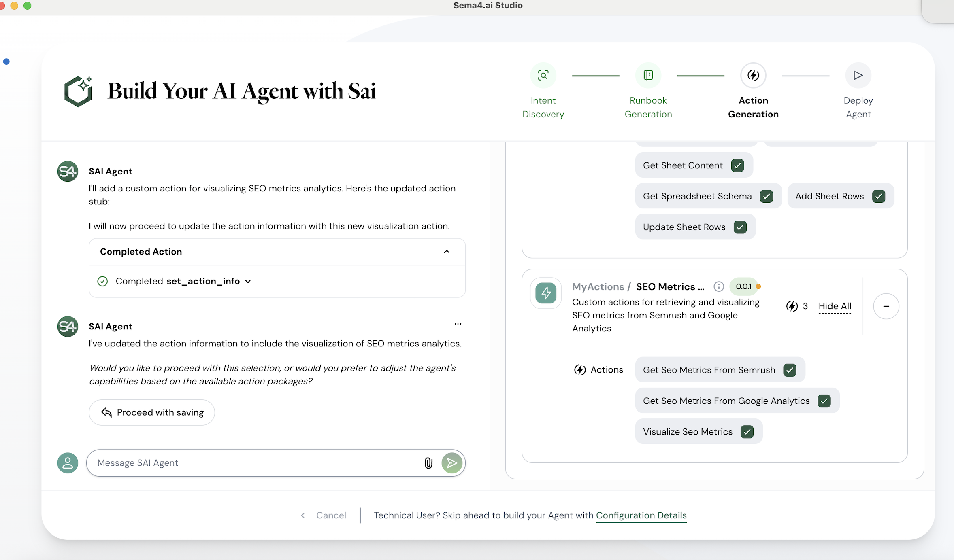
Task: Click the first SAI Agent avatar
Action: tap(68, 172)
